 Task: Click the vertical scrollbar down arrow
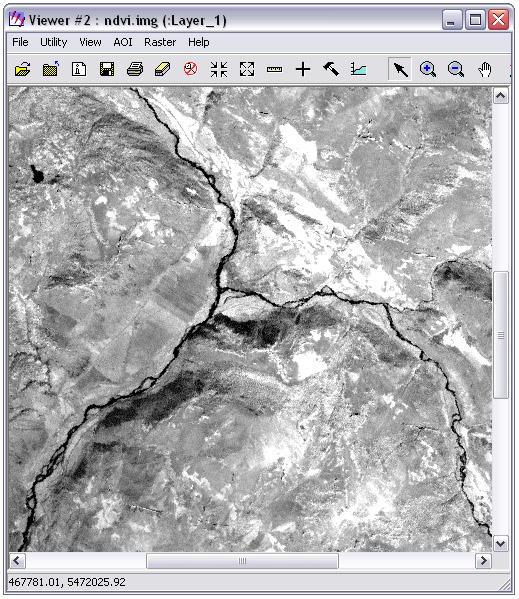pyautogui.click(x=501, y=543)
